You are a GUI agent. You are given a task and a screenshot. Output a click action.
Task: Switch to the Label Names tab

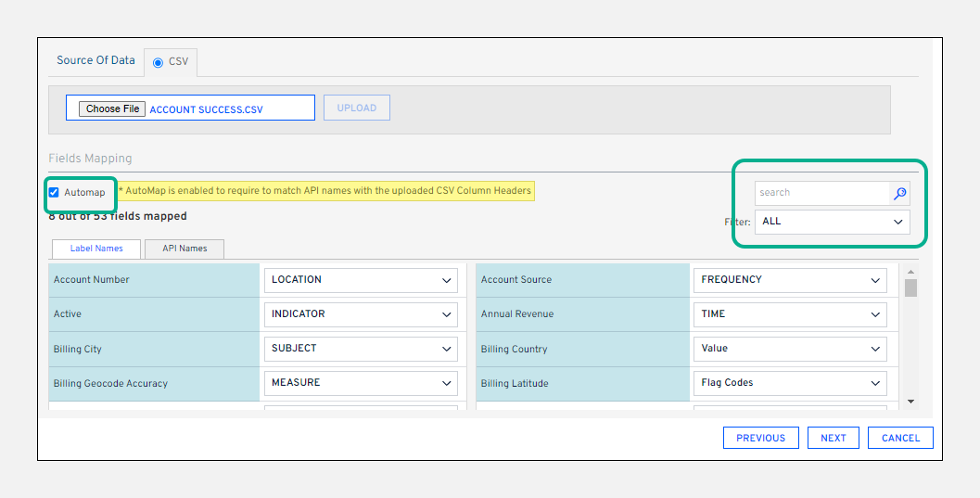pyautogui.click(x=96, y=249)
